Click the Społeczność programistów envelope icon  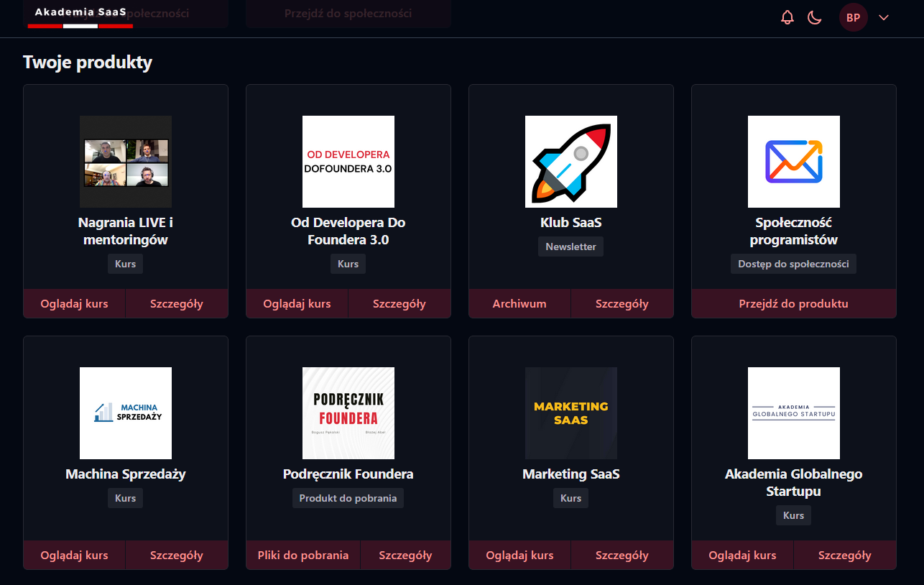point(793,162)
